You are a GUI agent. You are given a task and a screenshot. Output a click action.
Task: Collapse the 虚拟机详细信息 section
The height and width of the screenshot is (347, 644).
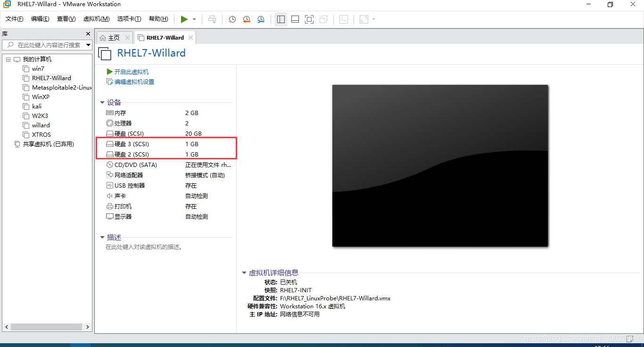tap(244, 273)
